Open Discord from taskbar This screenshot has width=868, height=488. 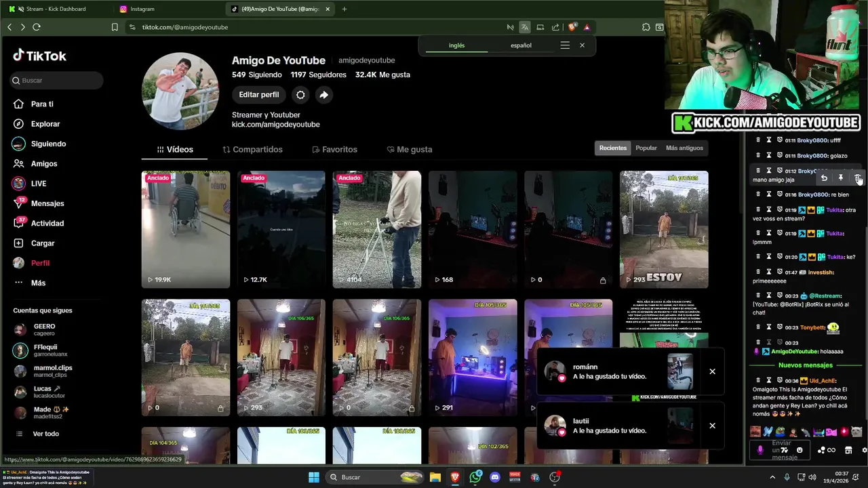tap(494, 477)
